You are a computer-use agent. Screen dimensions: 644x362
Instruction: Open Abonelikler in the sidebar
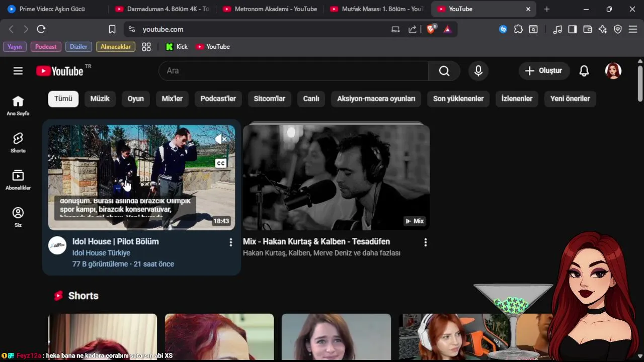[x=18, y=180]
